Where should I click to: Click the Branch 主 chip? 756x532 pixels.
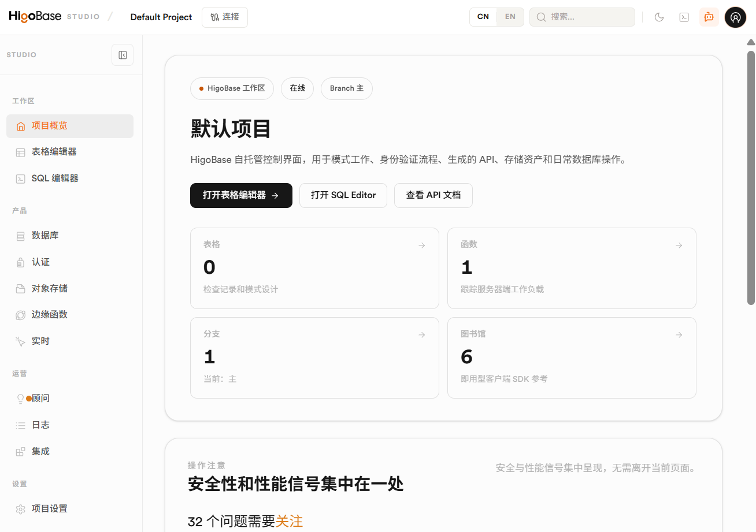click(347, 88)
